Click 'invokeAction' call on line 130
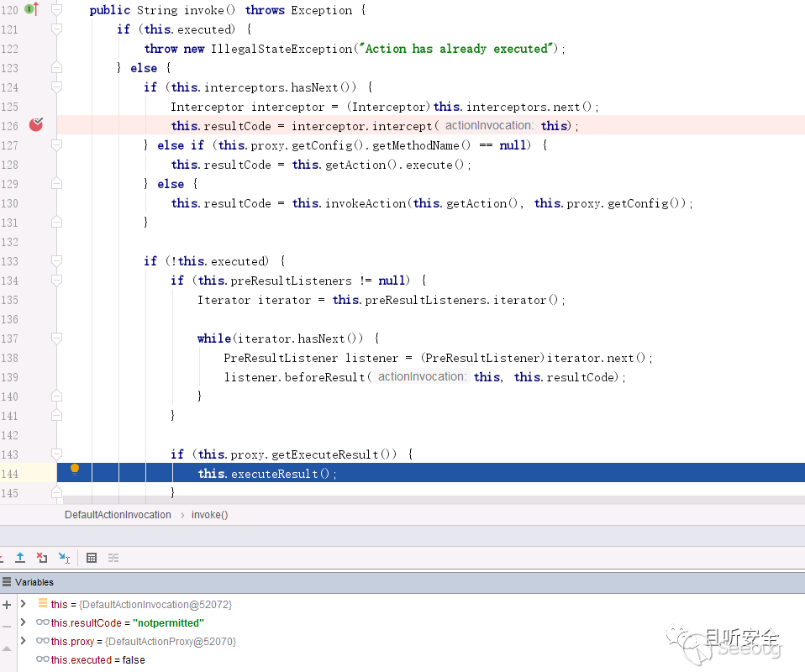 coord(366,203)
